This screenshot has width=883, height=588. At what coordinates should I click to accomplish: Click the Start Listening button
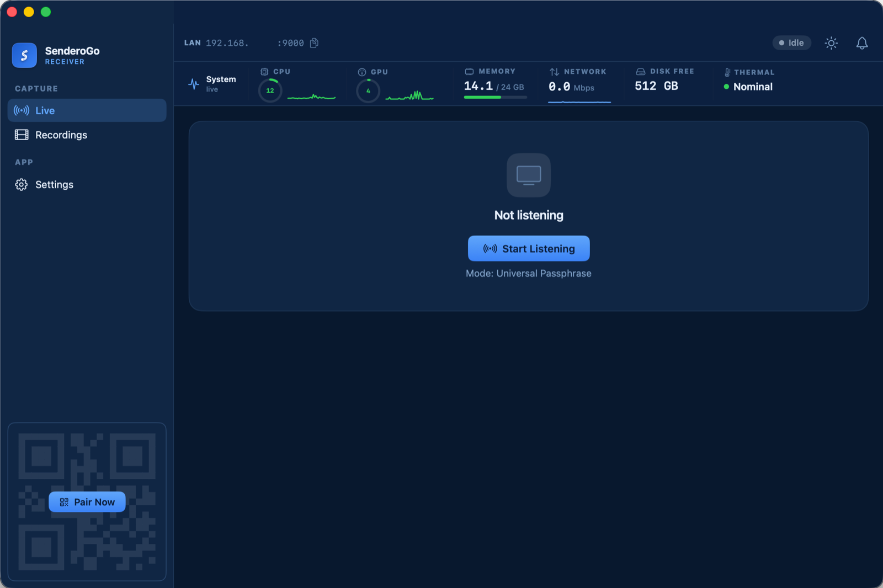pyautogui.click(x=529, y=249)
